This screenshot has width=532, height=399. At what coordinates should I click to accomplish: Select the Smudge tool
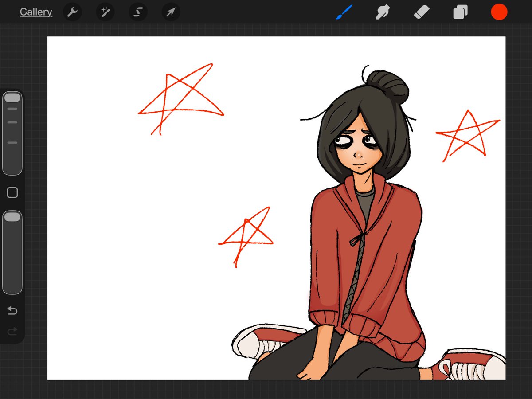pyautogui.click(x=383, y=12)
